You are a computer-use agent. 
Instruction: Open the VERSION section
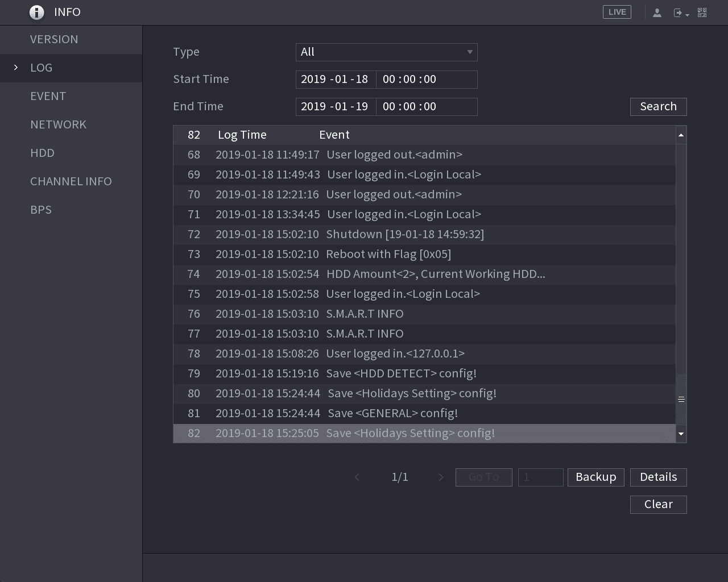[x=71, y=39]
